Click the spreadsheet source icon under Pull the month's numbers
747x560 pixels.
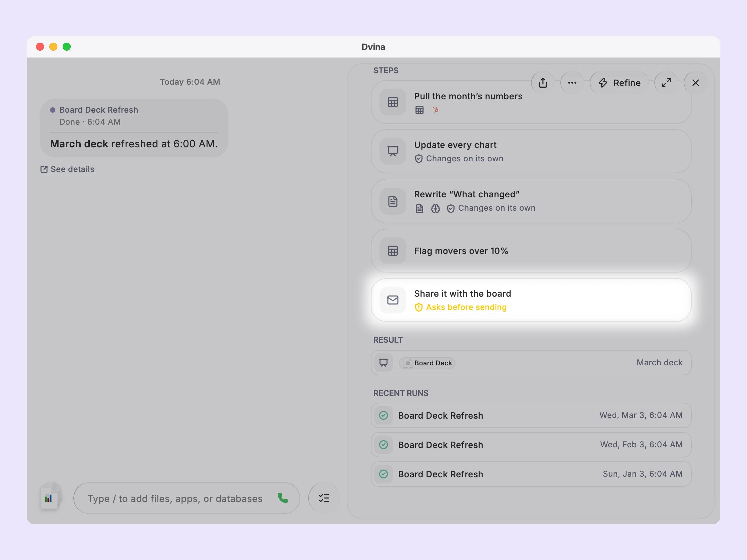pyautogui.click(x=420, y=110)
